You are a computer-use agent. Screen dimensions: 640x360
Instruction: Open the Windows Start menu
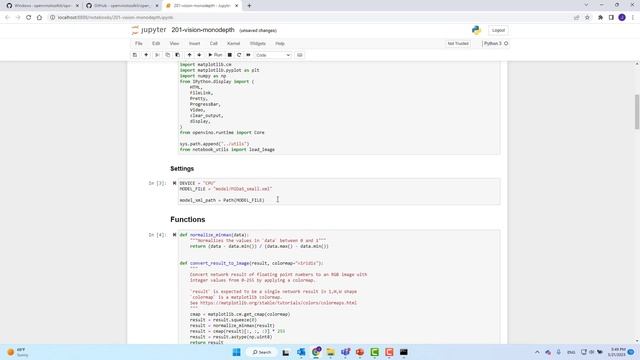point(237,352)
